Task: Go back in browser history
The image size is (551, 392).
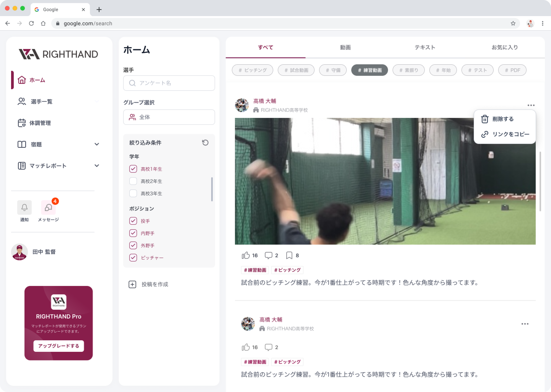Action: click(8, 23)
